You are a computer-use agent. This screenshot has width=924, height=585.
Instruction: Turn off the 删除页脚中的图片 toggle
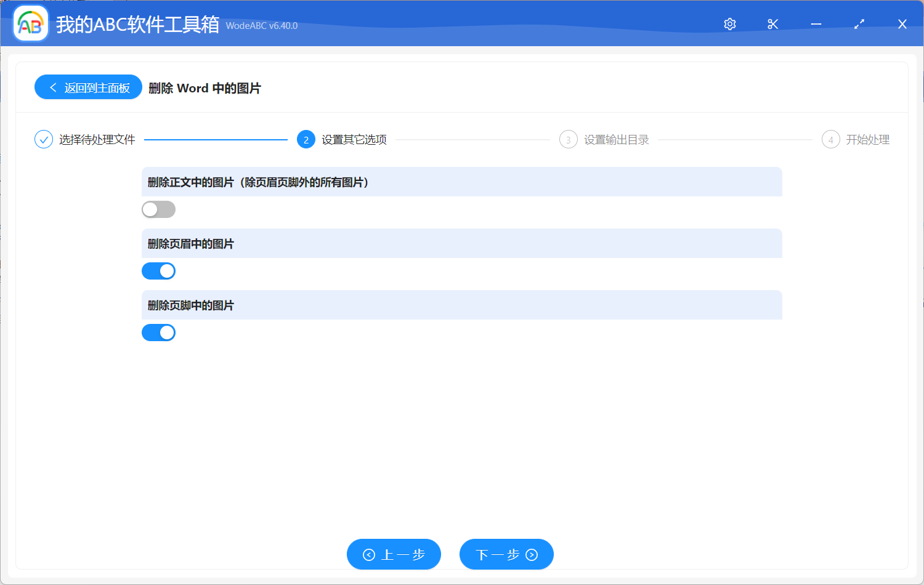158,333
